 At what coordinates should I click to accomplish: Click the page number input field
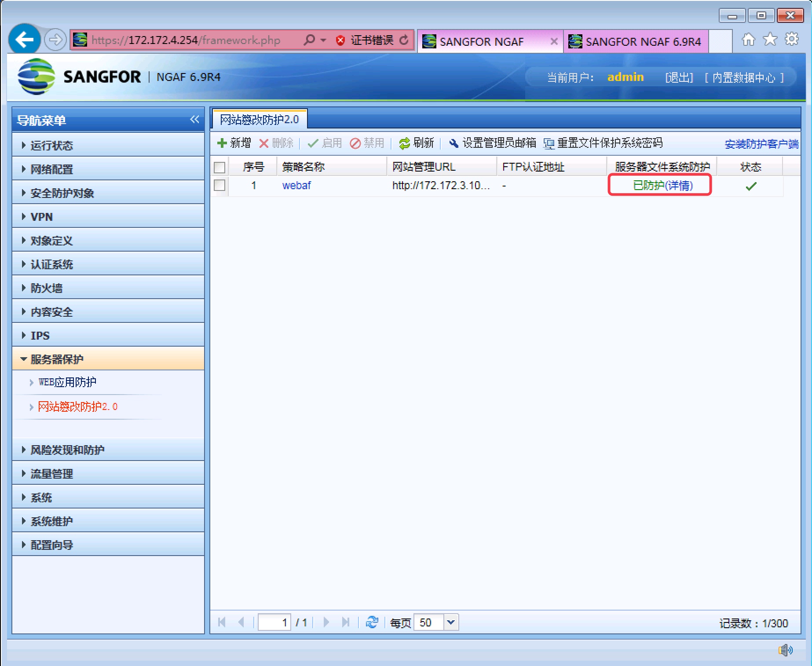point(274,622)
